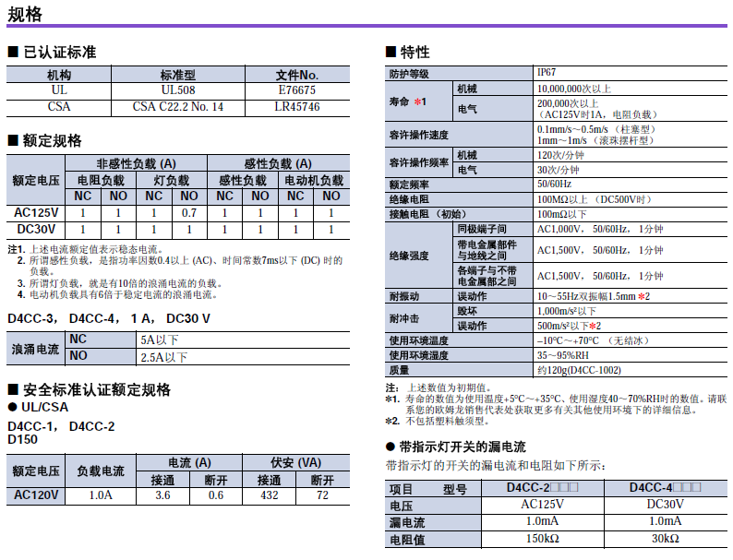Screen dimensions: 733x560
Task: Select the AC120V rated voltage cell
Action: coord(37,495)
